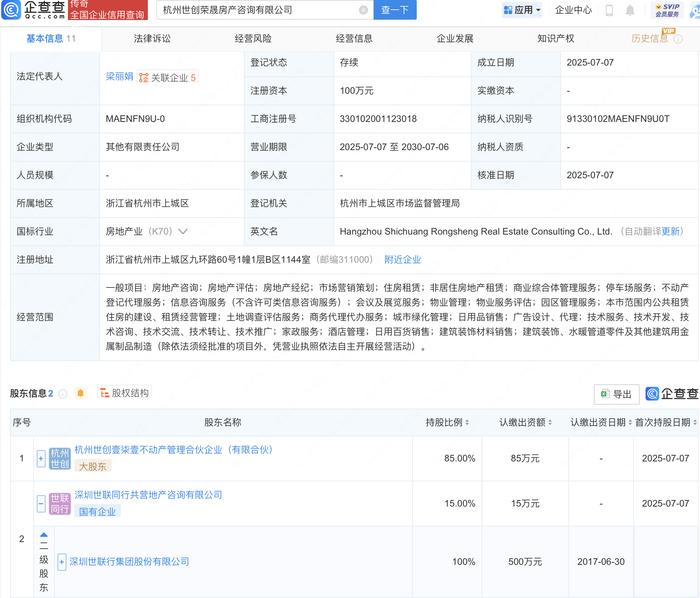Screen dimensions: 700x598
Task: Click 更新 link after English name
Action: click(x=671, y=231)
